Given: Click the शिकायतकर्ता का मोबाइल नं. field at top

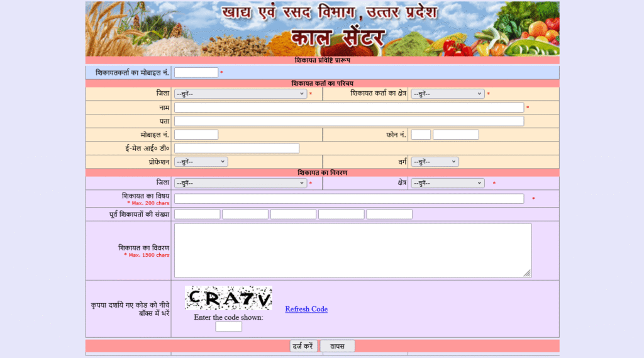Looking at the screenshot, I should [x=196, y=73].
